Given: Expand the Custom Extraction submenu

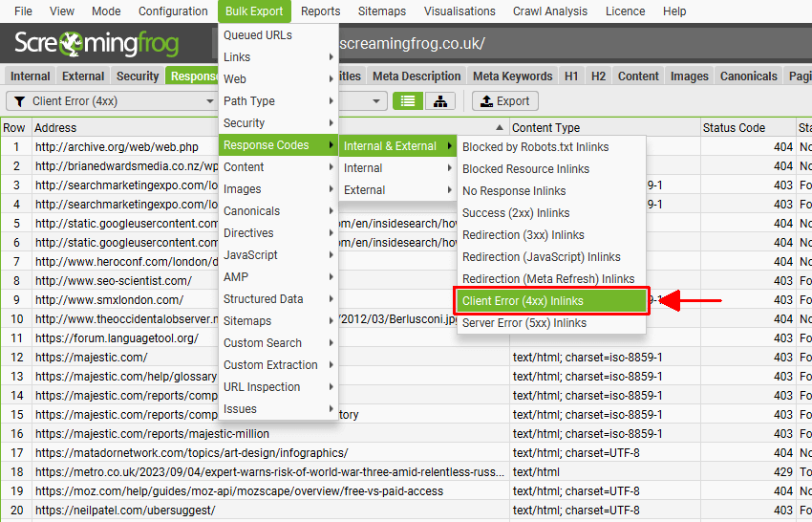Looking at the screenshot, I should point(279,365).
